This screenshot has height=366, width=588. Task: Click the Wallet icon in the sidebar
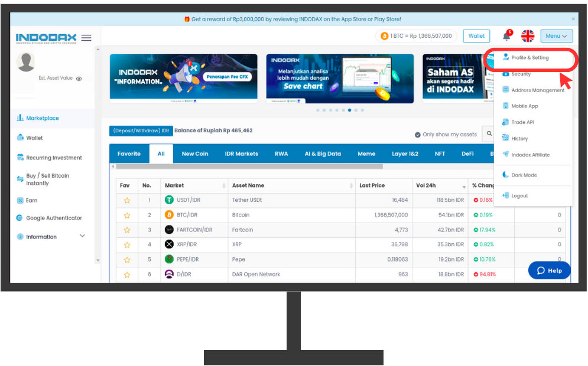[x=20, y=138]
